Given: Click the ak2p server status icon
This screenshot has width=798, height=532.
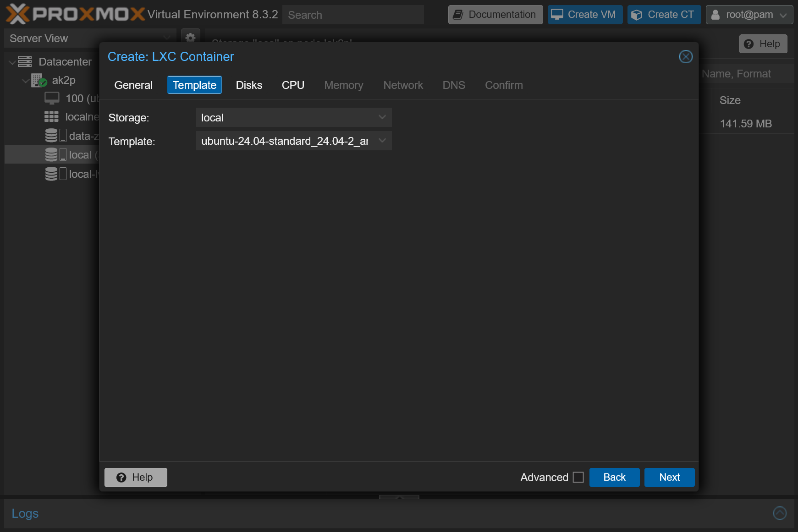Looking at the screenshot, I should [x=39, y=80].
